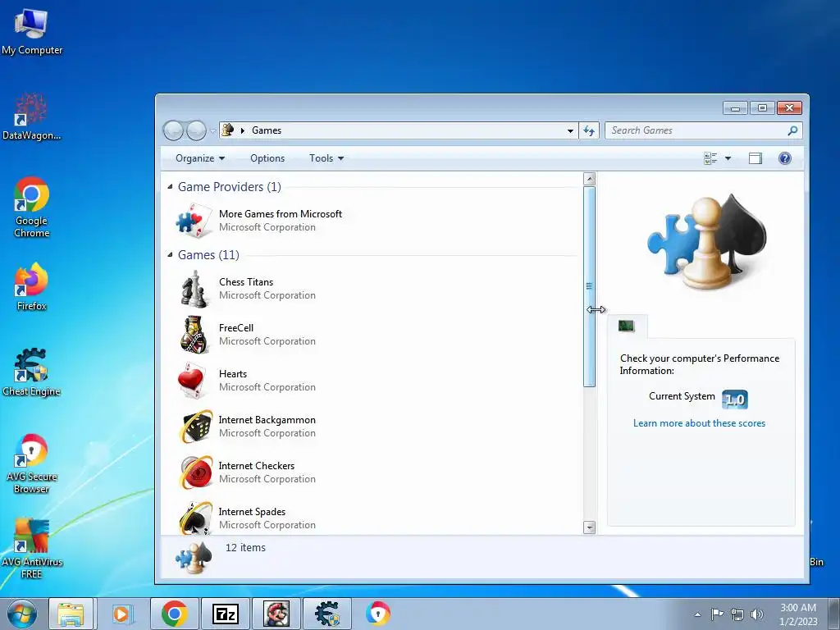Show hidden tray icons arrow
840x630 pixels.
coord(697,614)
